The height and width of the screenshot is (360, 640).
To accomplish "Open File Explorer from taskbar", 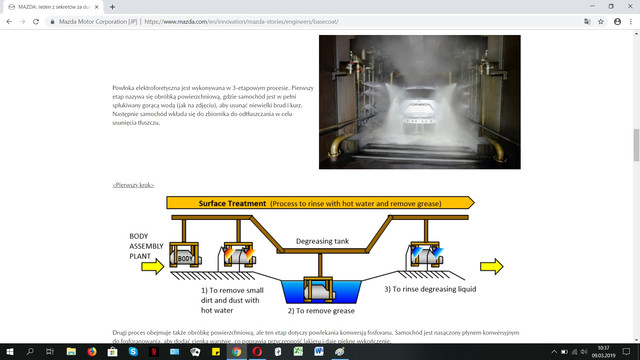I will pyautogui.click(x=71, y=351).
